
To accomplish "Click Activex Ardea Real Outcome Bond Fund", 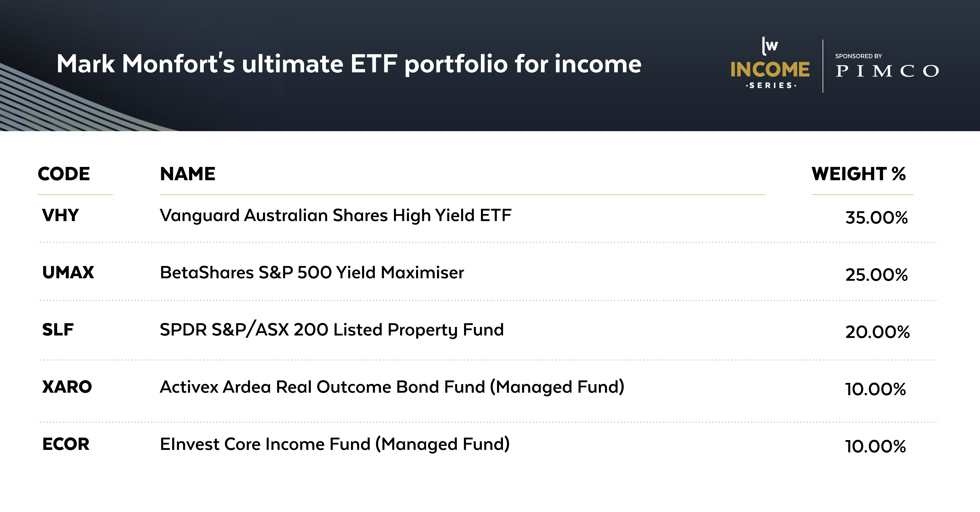I will coord(391,387).
